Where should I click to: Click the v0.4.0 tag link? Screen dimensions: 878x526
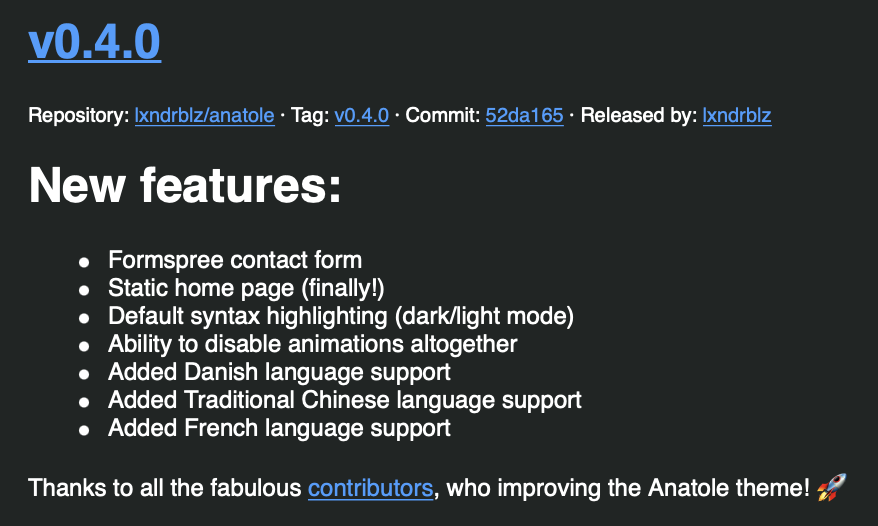362,115
